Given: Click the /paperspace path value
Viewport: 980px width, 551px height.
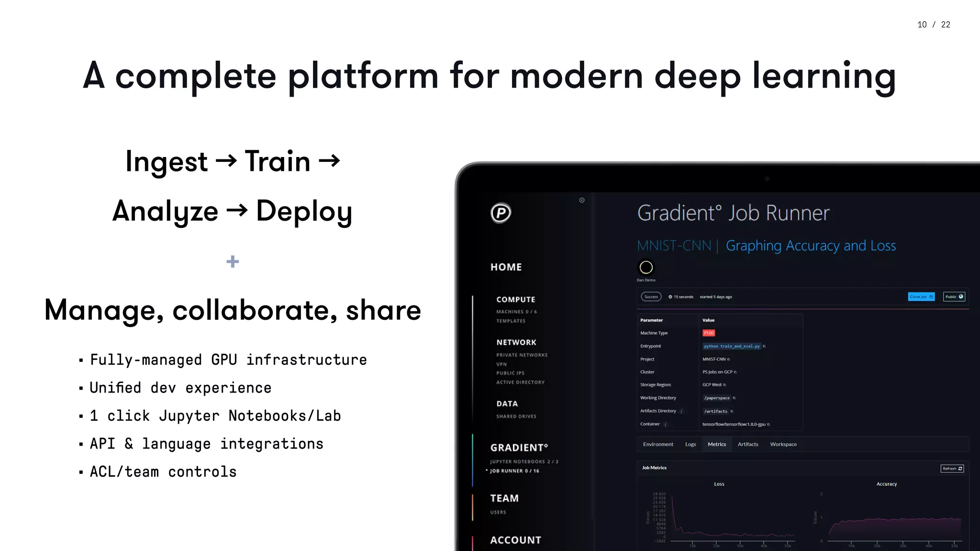Looking at the screenshot, I should (717, 398).
